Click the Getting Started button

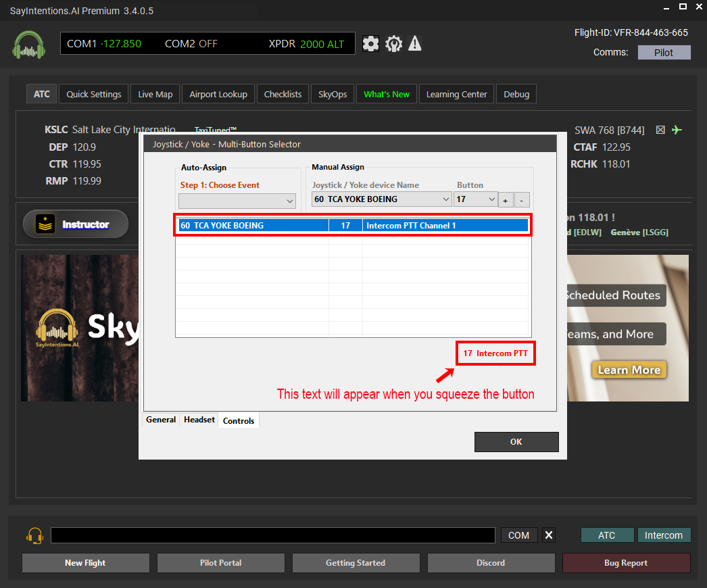356,563
